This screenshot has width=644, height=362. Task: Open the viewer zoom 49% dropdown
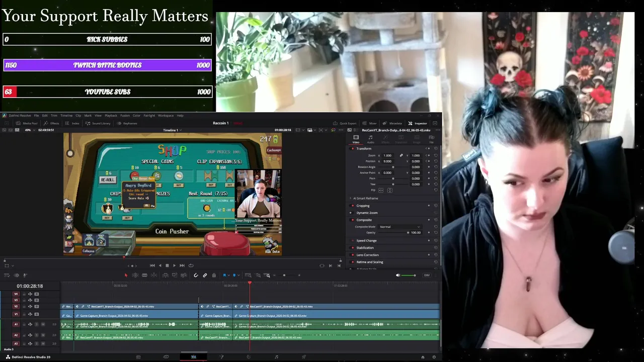[30, 130]
